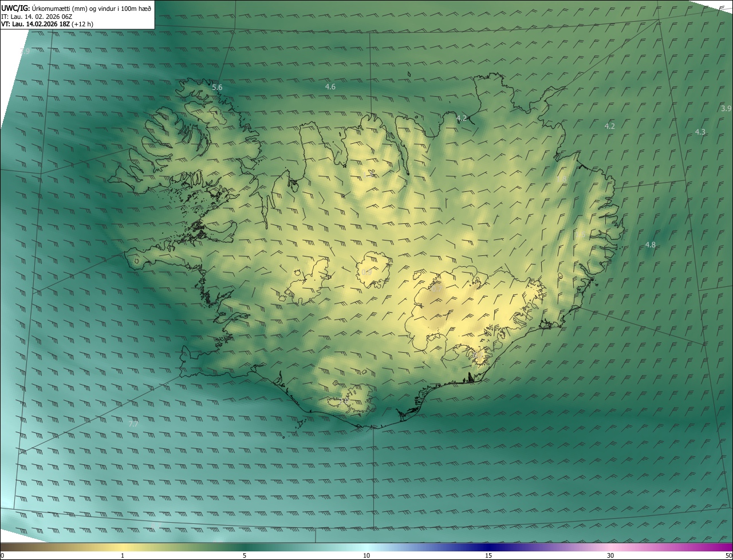Click the 7.9 value label on the map
The height and width of the screenshot is (560, 733).
tap(25, 52)
